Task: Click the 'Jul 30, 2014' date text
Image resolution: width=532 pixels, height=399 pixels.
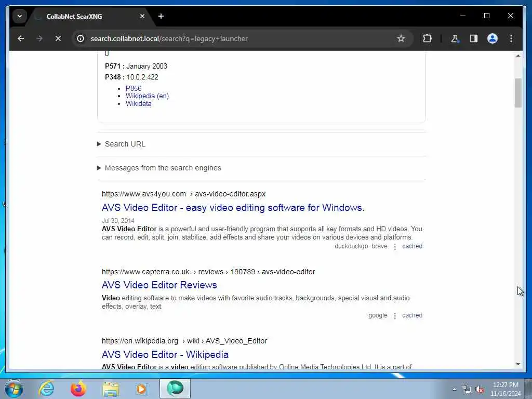Action: (x=118, y=220)
